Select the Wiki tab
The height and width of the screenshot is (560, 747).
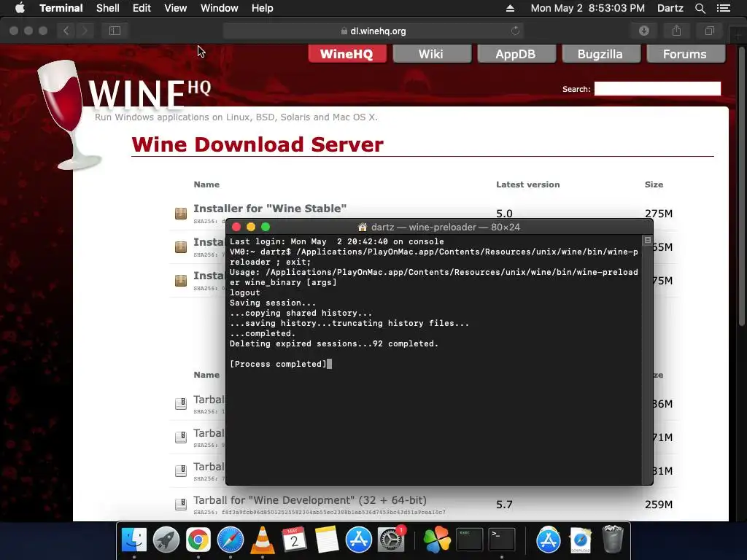(x=431, y=54)
